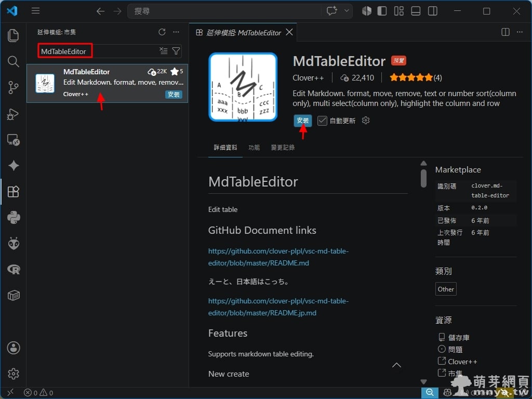Open Source Control view
This screenshot has height=399, width=532.
coord(13,87)
